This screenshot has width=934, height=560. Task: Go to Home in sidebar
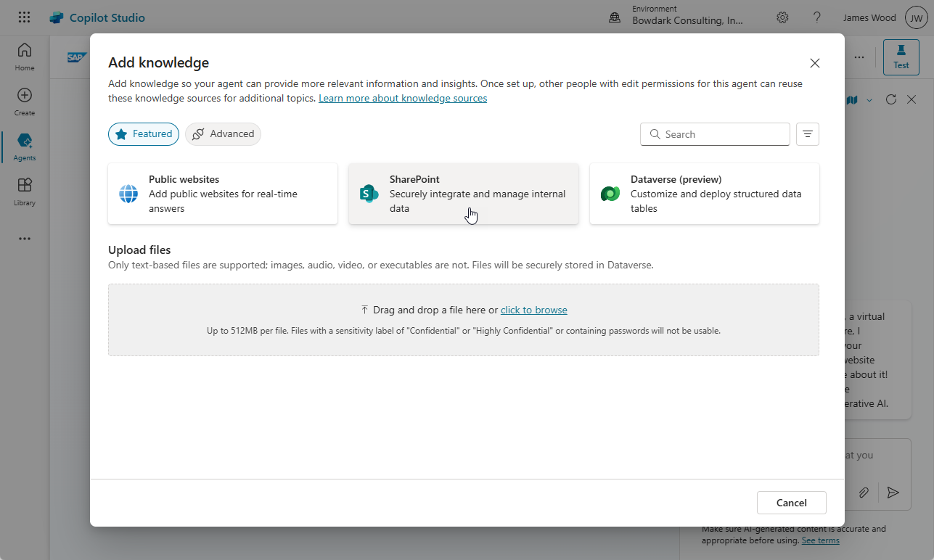pos(25,57)
